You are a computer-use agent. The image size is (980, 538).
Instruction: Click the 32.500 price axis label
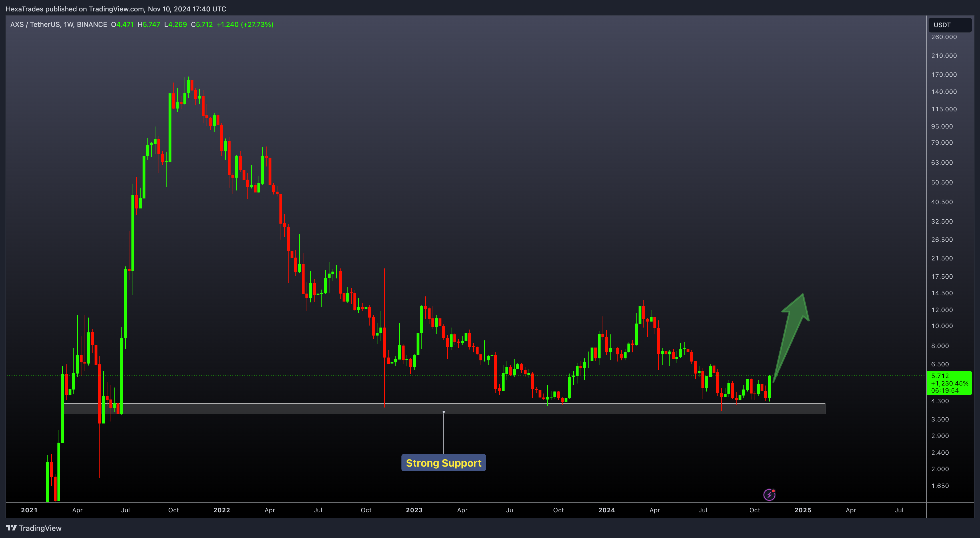click(942, 221)
